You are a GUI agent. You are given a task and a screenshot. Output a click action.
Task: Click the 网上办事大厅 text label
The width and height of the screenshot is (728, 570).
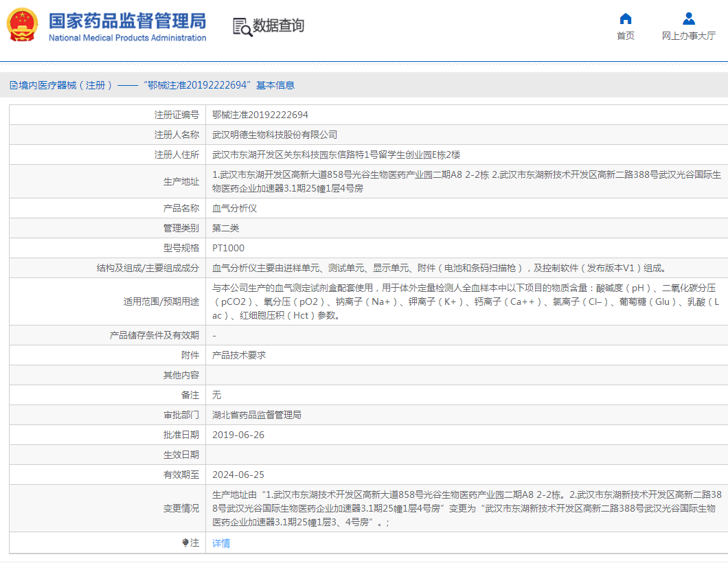pyautogui.click(x=689, y=36)
